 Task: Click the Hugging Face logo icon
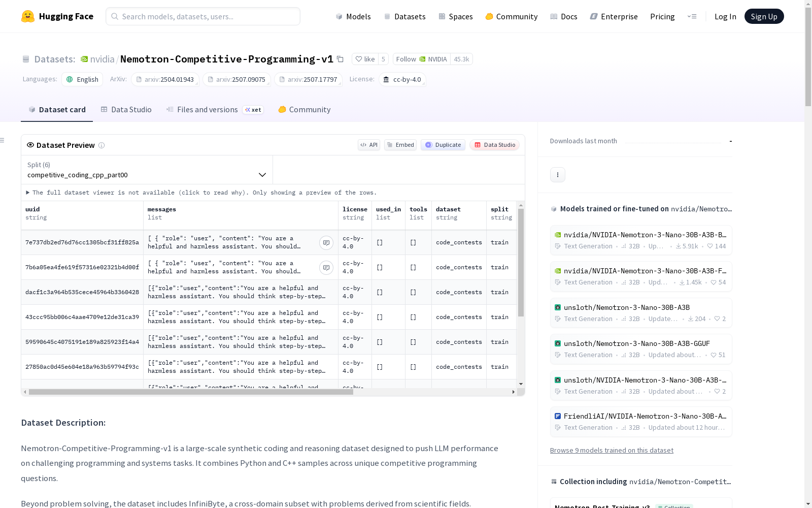[x=28, y=16]
